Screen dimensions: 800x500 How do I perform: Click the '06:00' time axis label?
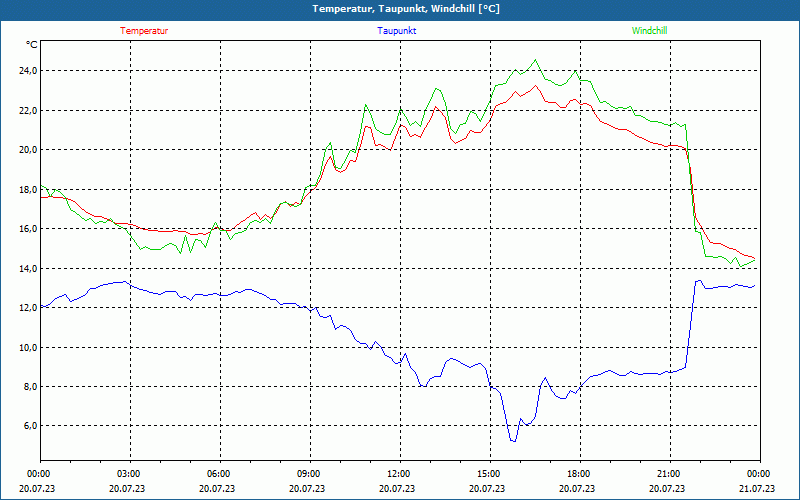click(220, 474)
